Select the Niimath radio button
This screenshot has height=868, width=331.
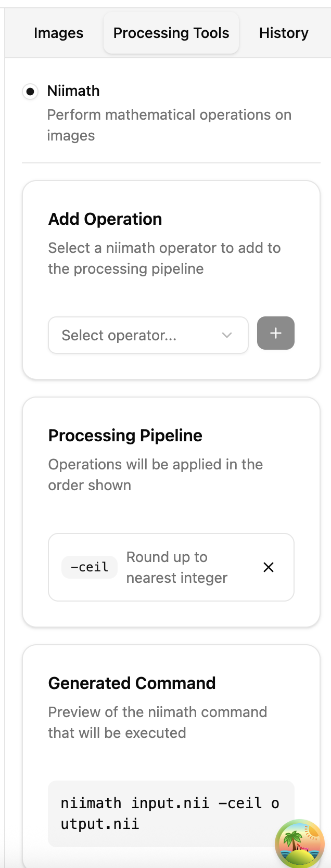(x=30, y=92)
